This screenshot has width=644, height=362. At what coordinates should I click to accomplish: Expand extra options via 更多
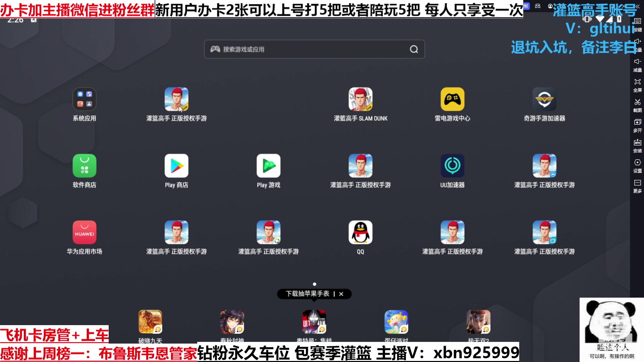tap(637, 183)
